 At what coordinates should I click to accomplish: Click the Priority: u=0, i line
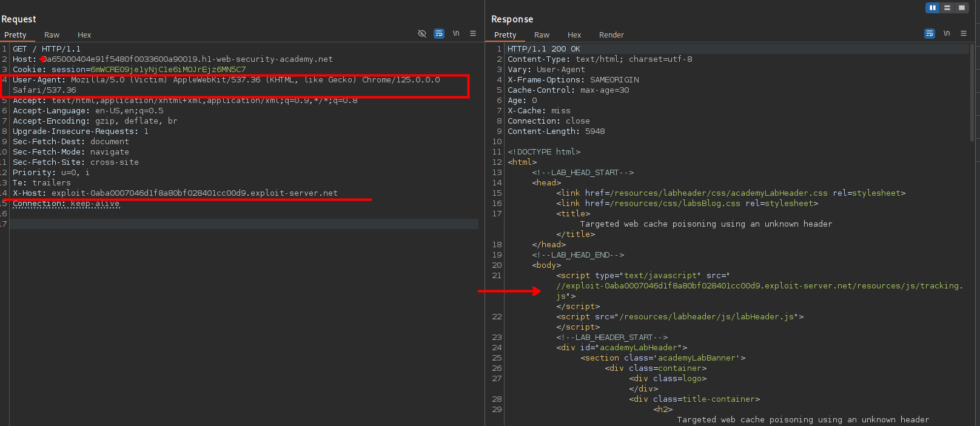click(x=52, y=173)
